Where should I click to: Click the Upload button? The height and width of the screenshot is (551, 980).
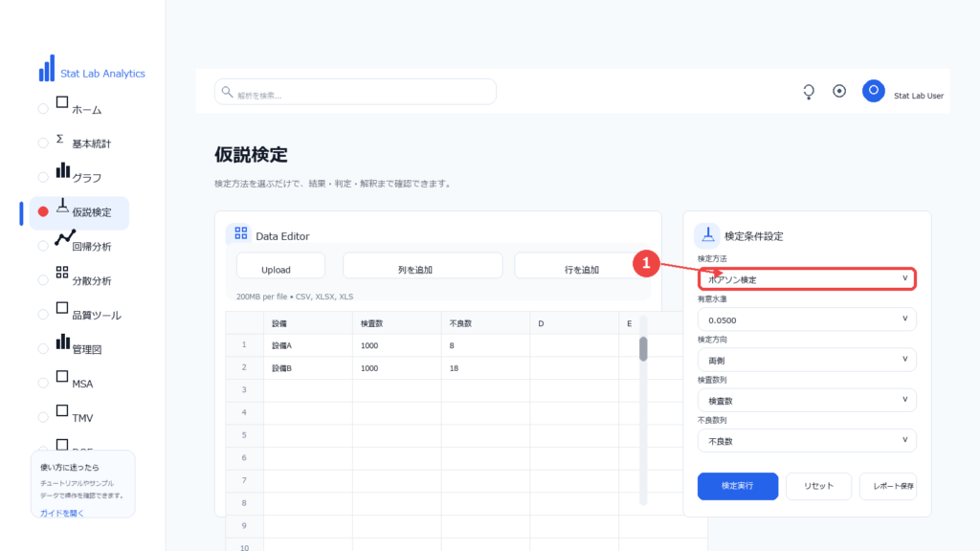(x=280, y=266)
